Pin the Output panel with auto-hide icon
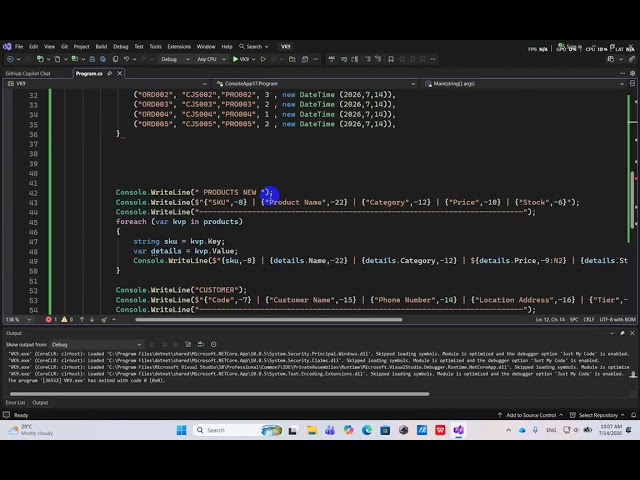 tap(622, 333)
